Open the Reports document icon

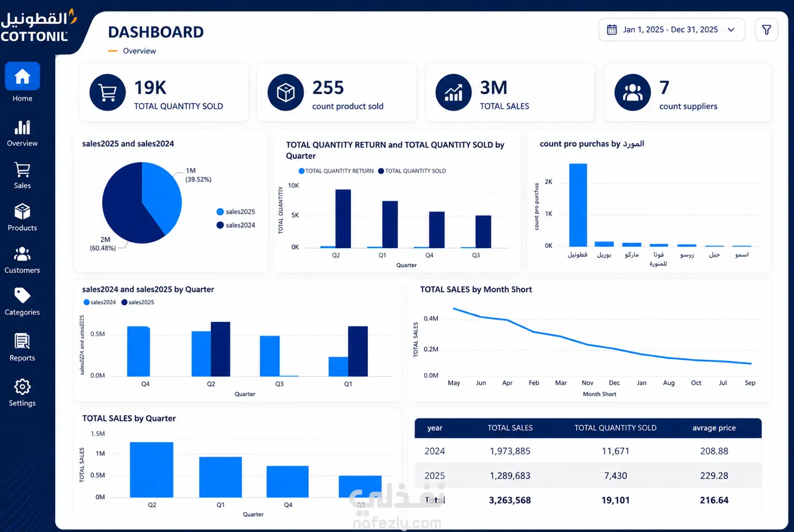tap(22, 341)
